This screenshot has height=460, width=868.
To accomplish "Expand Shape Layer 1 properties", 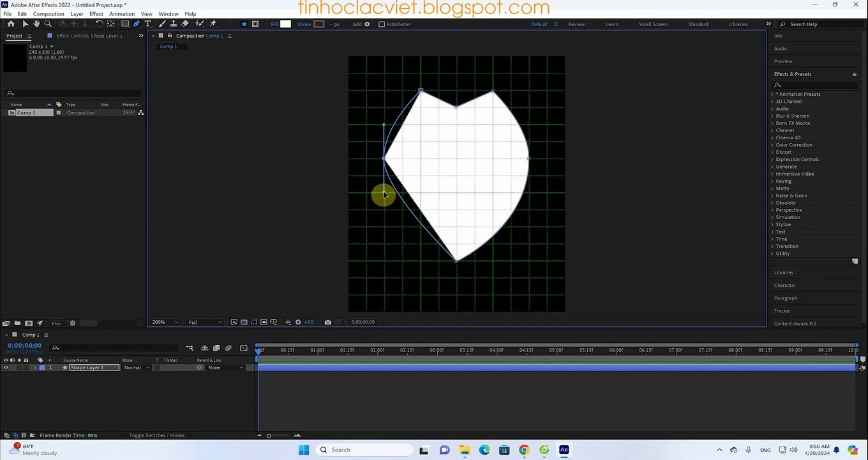I will (x=34, y=367).
